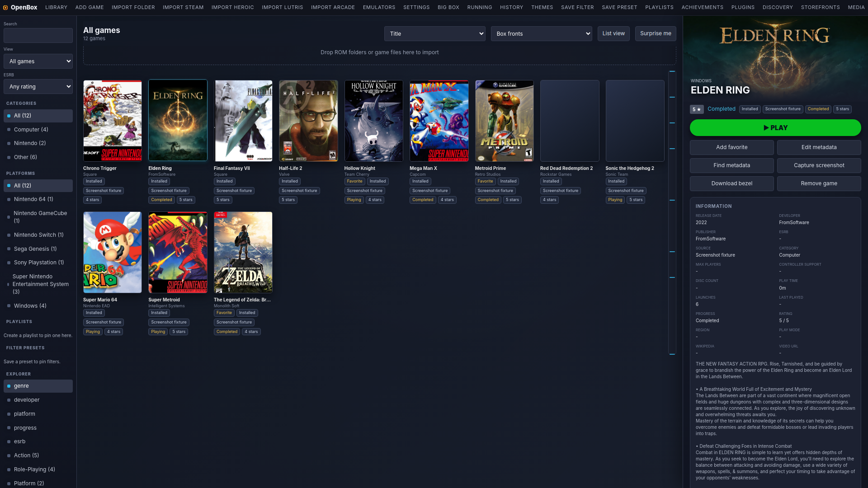The width and height of the screenshot is (868, 488).
Task: Open the LIBRARY menu item
Action: click(x=56, y=8)
